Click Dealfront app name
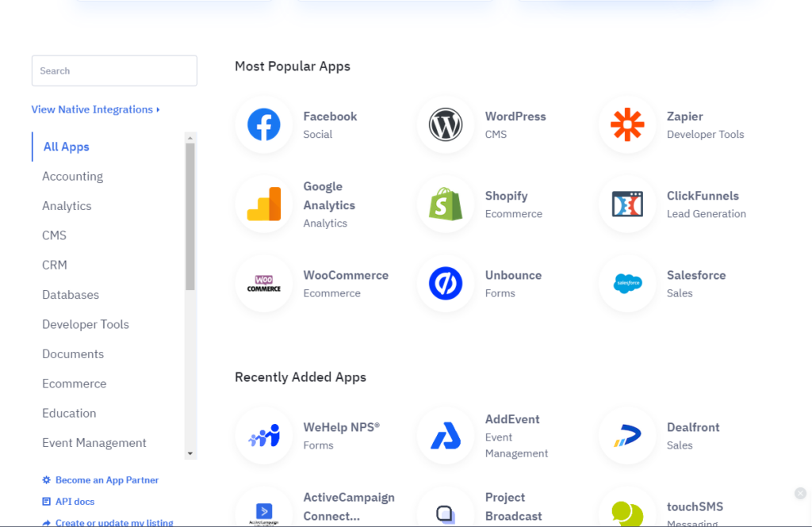This screenshot has height=527, width=812. tap(693, 428)
